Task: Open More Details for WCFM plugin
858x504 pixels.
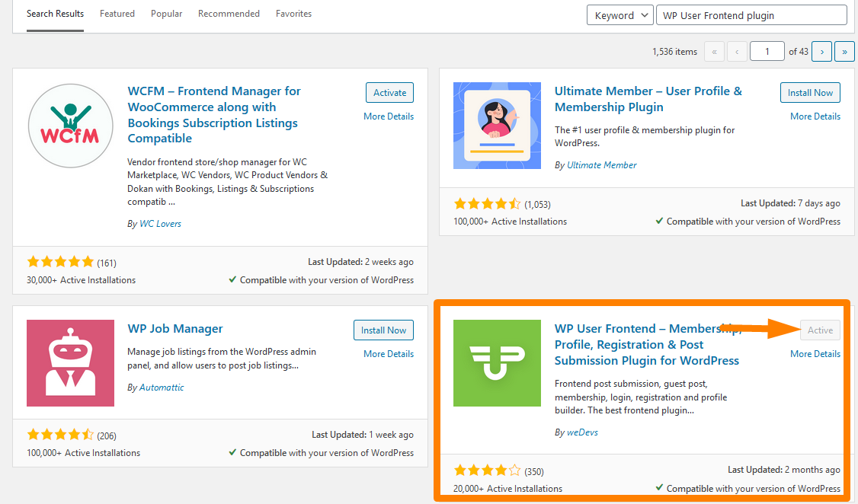Action: (389, 116)
